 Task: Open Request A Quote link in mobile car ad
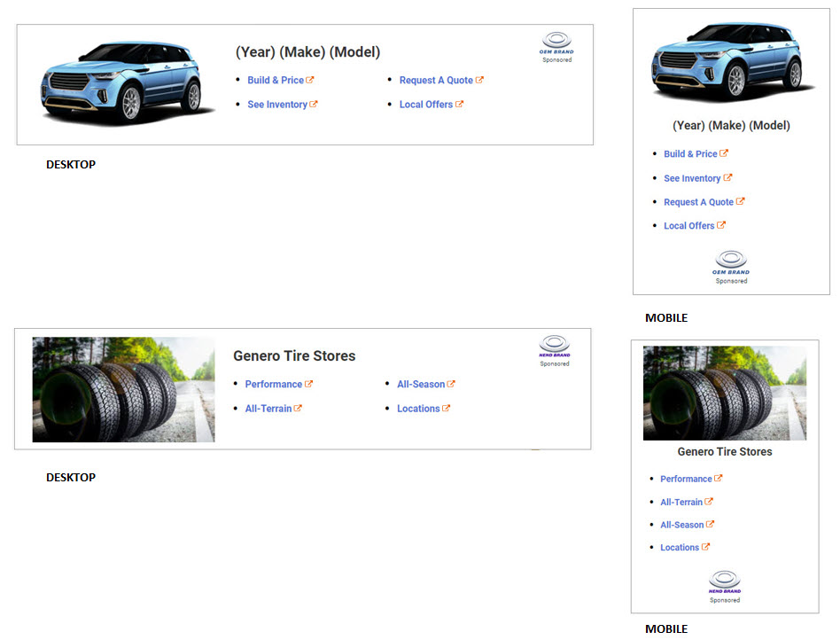tap(698, 202)
